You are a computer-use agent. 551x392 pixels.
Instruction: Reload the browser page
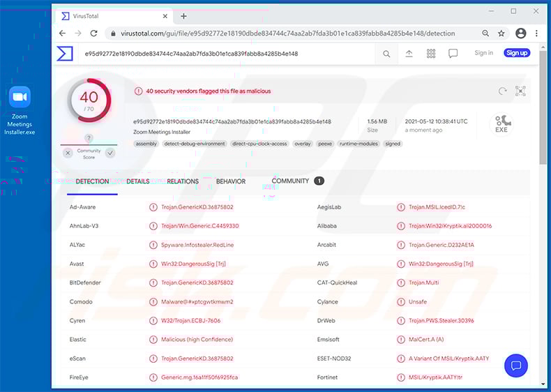click(94, 33)
